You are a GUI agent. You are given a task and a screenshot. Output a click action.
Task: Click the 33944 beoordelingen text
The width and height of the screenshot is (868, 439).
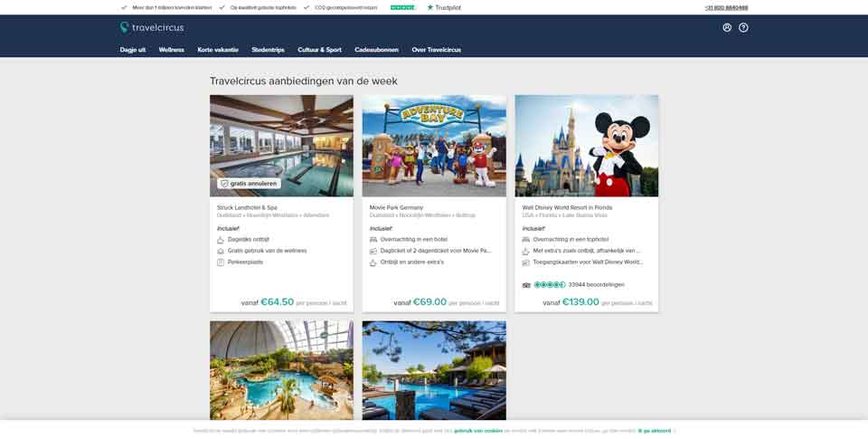[596, 285]
